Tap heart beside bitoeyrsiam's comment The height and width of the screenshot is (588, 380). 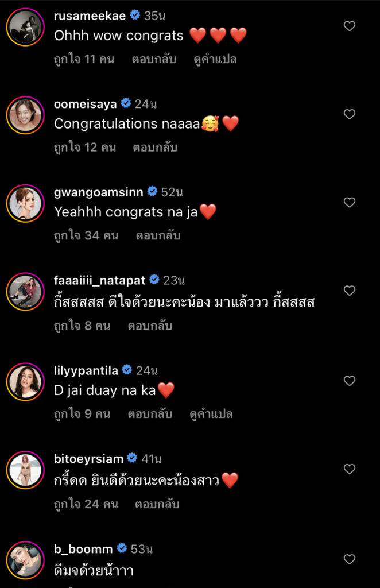pyautogui.click(x=349, y=469)
